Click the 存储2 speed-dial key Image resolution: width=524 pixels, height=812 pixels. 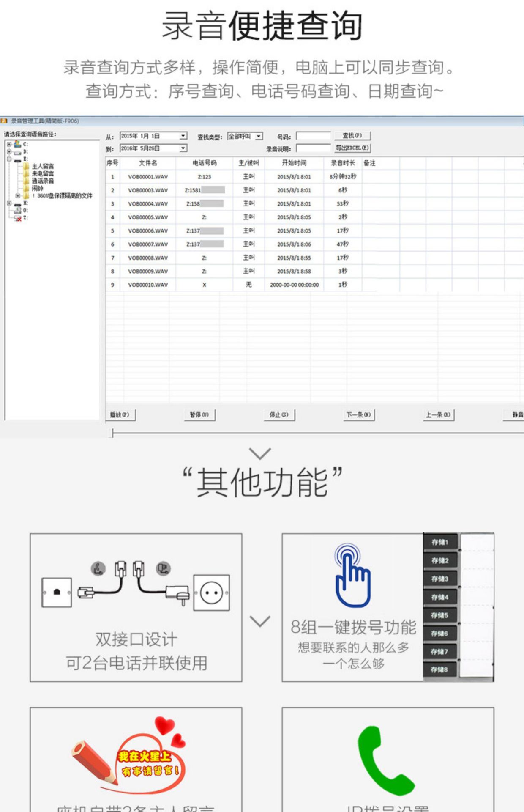pyautogui.click(x=440, y=560)
